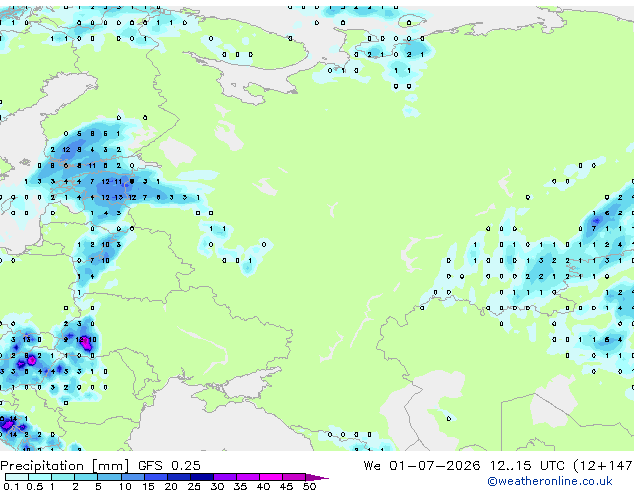Open the weatheronline.co.uk link

point(550,481)
